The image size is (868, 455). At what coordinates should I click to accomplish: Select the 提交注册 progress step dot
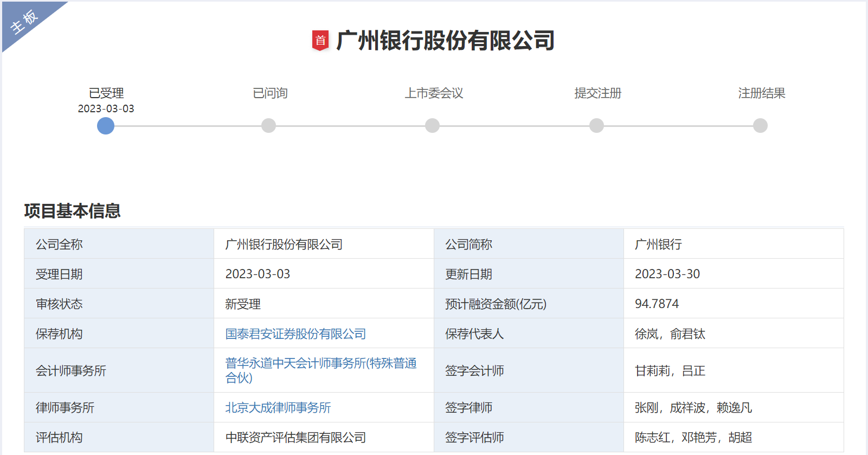click(596, 126)
